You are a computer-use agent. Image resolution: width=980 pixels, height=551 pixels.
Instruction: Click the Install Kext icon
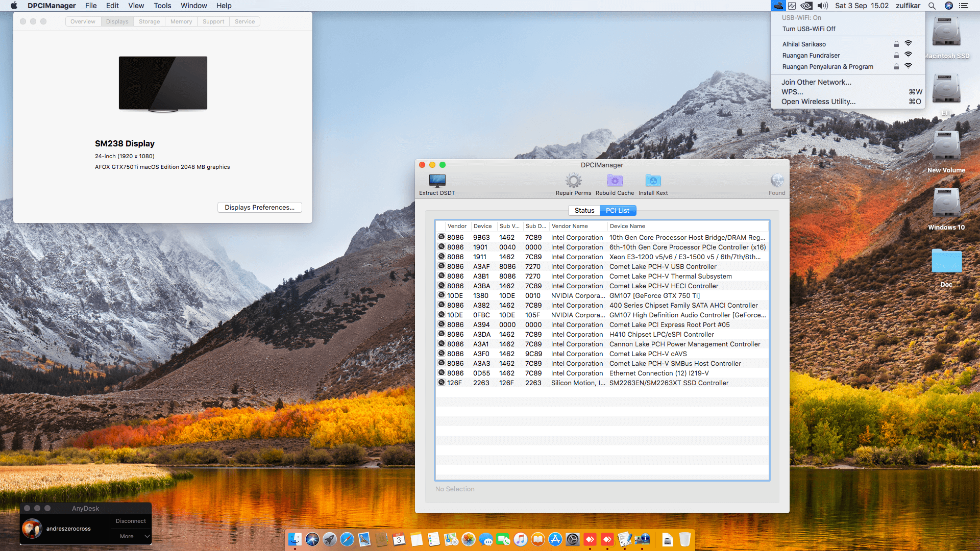tap(653, 181)
